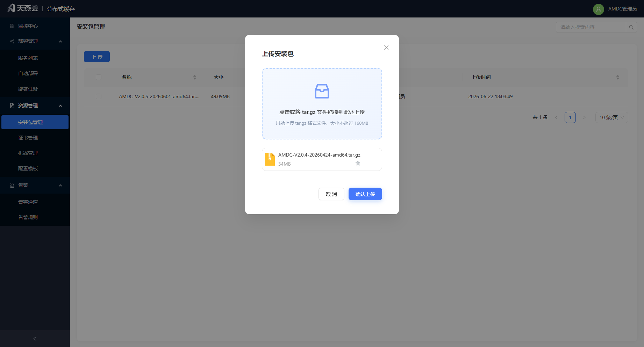The image size is (644, 347).
Task: Open 机器管理 in the sidebar
Action: click(x=35, y=153)
